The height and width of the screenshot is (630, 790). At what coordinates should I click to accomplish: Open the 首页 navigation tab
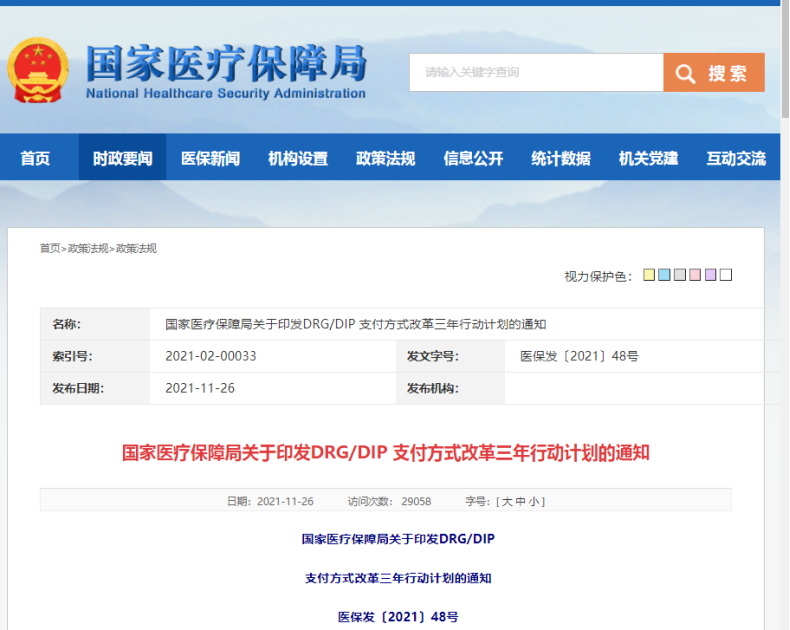coord(35,158)
